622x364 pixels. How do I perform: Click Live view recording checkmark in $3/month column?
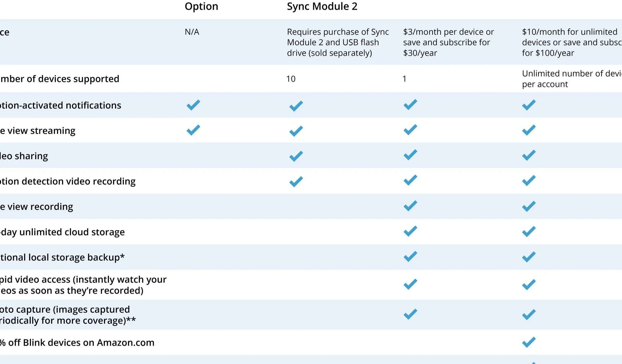tap(410, 206)
